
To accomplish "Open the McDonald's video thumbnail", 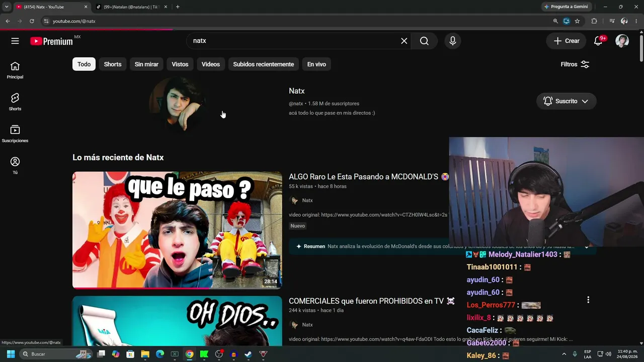I will [x=177, y=230].
